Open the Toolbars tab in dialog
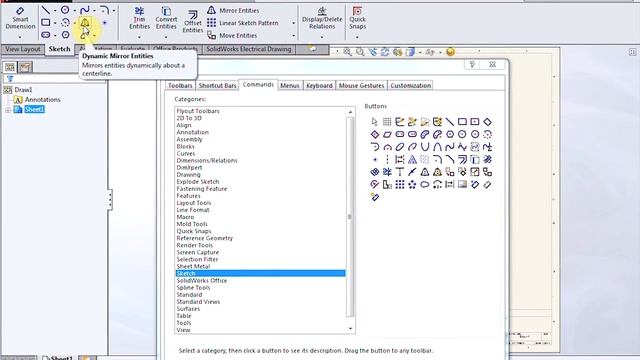The image size is (640, 360). (x=180, y=85)
